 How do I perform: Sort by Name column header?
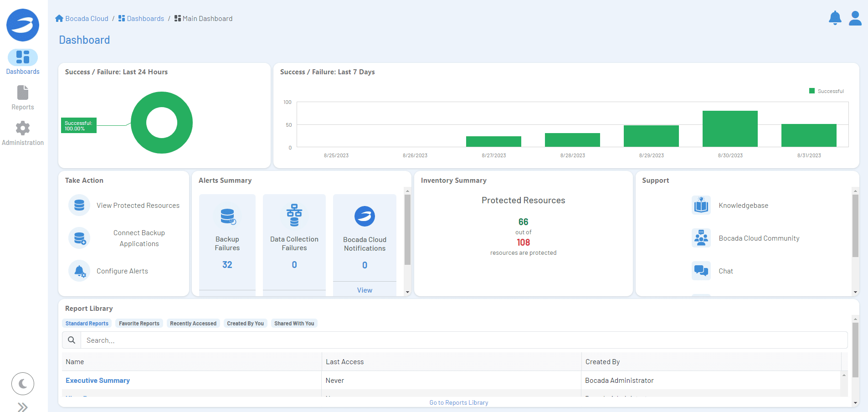click(x=192, y=362)
